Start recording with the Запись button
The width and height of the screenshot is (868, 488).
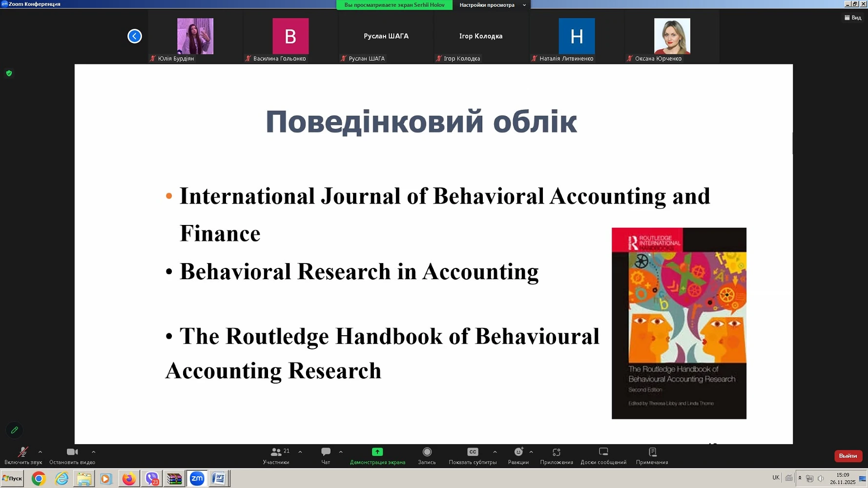pyautogui.click(x=427, y=452)
